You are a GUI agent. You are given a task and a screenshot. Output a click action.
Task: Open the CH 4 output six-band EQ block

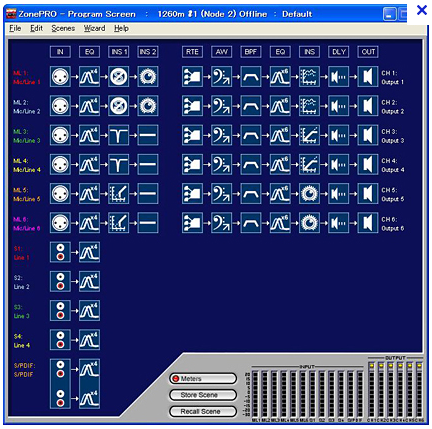point(280,164)
